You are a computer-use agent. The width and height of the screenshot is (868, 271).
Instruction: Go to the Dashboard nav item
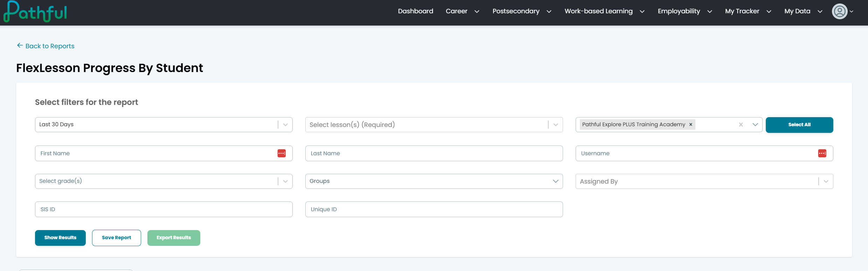coord(416,11)
